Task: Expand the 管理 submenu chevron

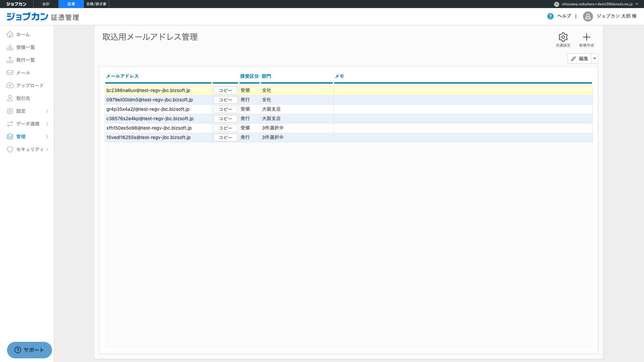Action: click(x=47, y=136)
